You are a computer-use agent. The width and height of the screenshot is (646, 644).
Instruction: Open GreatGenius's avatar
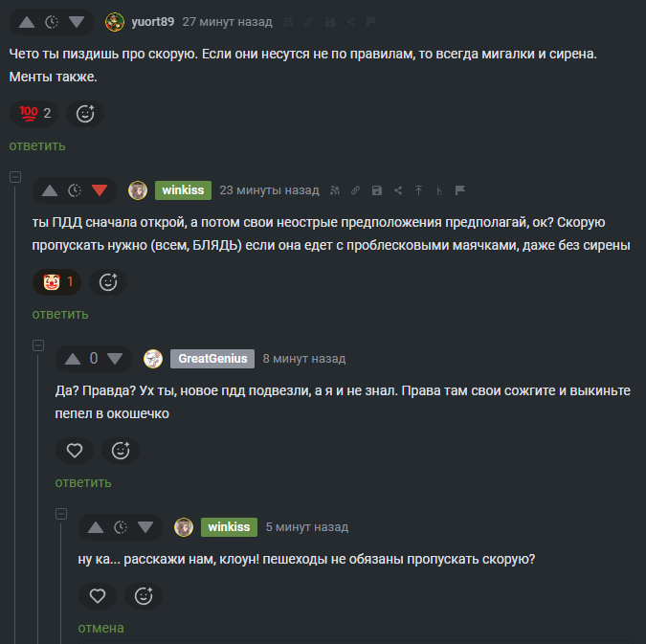tap(153, 359)
